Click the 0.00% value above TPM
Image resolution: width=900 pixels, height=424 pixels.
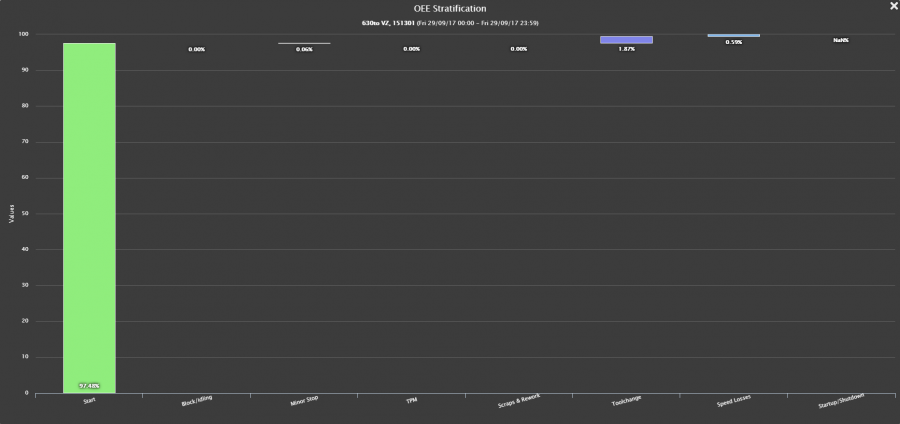point(412,49)
